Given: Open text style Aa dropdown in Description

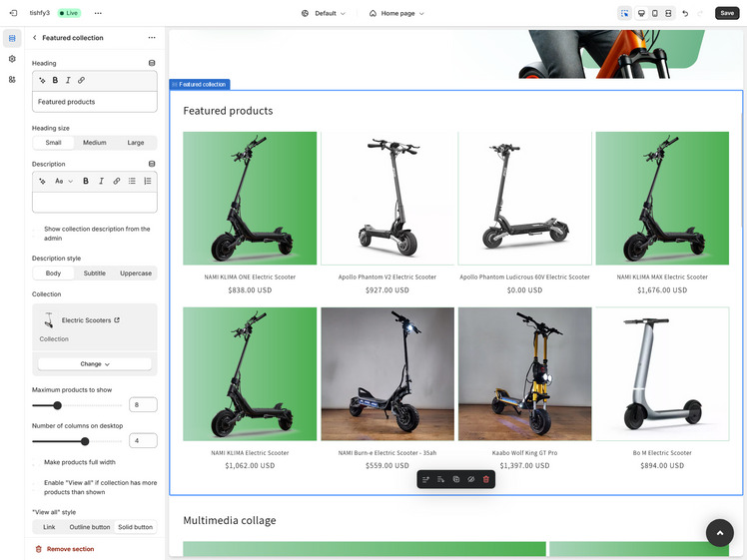Looking at the screenshot, I should (x=64, y=181).
